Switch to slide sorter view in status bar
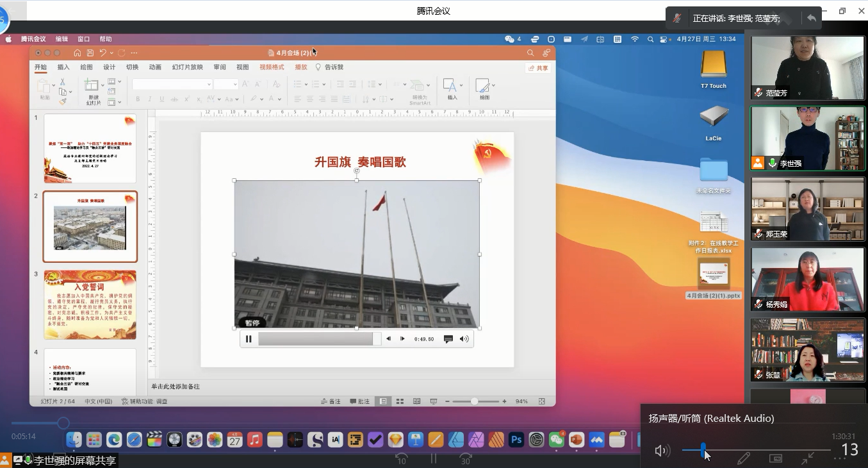The width and height of the screenshot is (868, 468). (400, 401)
